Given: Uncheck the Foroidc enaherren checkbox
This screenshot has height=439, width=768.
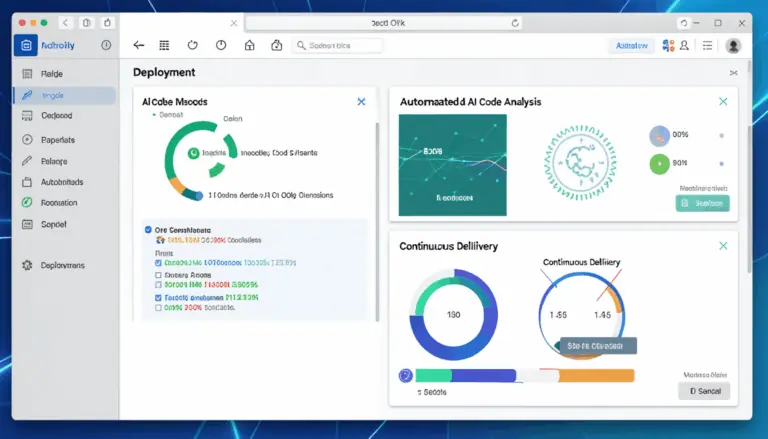Looking at the screenshot, I should [158, 297].
